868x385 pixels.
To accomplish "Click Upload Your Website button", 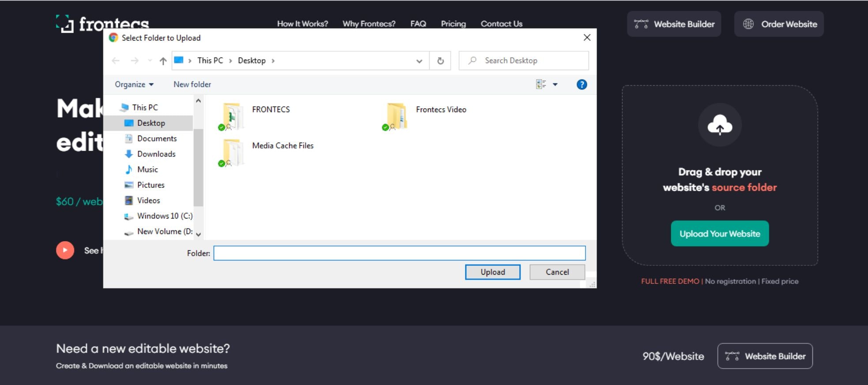I will [x=720, y=234].
